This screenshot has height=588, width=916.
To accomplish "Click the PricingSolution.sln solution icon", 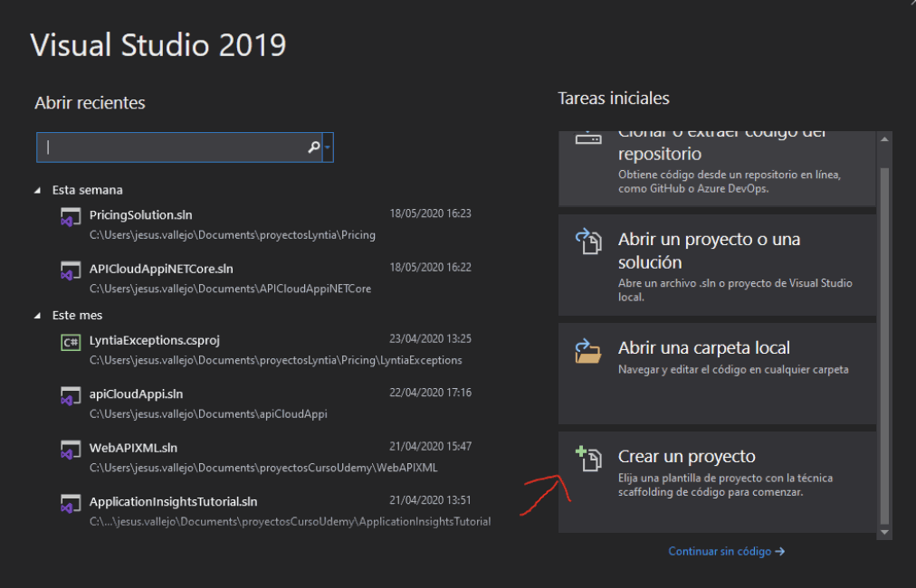I will 71,218.
